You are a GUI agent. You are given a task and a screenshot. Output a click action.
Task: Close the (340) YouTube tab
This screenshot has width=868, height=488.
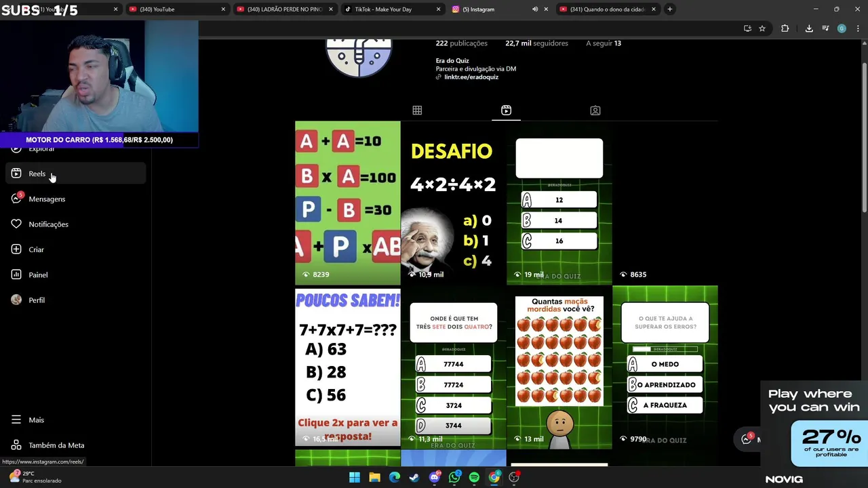tap(223, 9)
